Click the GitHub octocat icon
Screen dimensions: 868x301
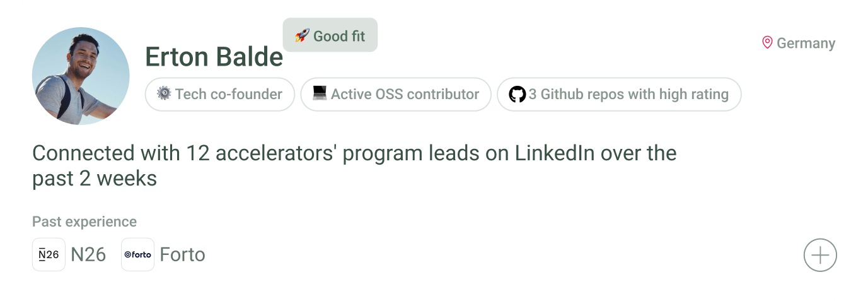pyautogui.click(x=517, y=95)
